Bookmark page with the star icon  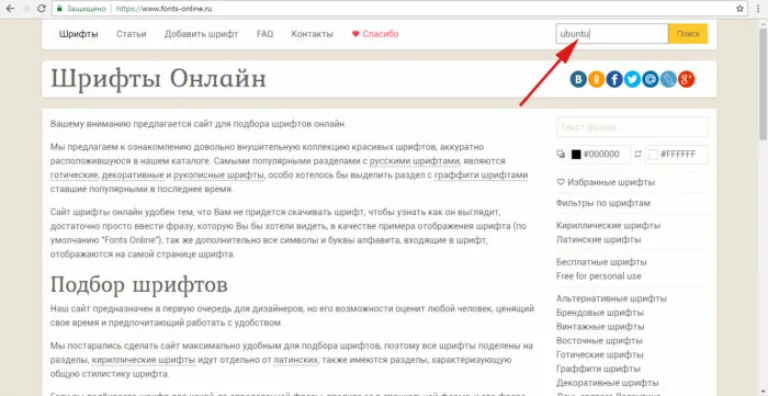[x=740, y=8]
